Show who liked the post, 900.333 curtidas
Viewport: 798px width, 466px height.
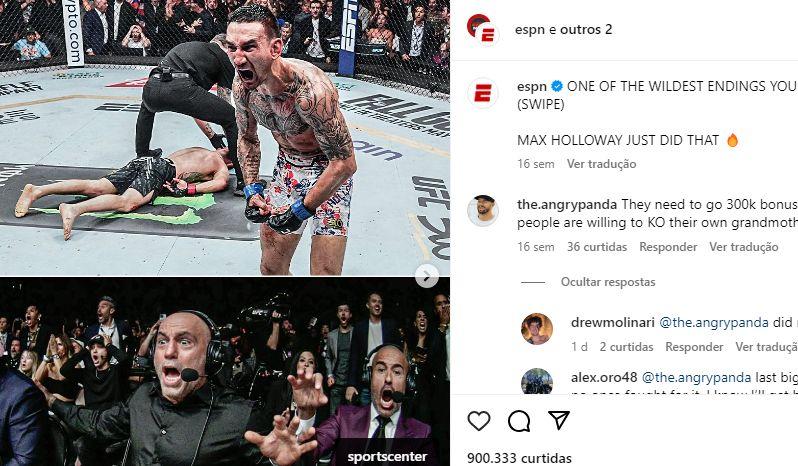519,458
